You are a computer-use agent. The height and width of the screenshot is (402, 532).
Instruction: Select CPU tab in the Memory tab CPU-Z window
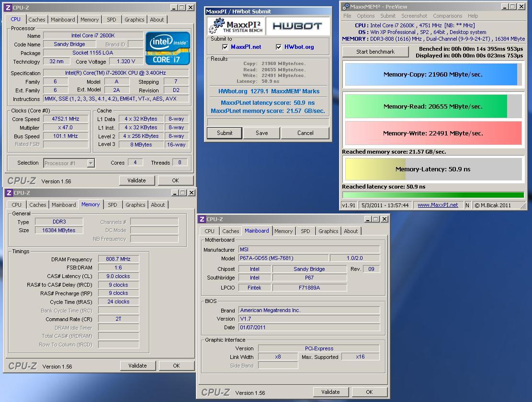[16, 205]
